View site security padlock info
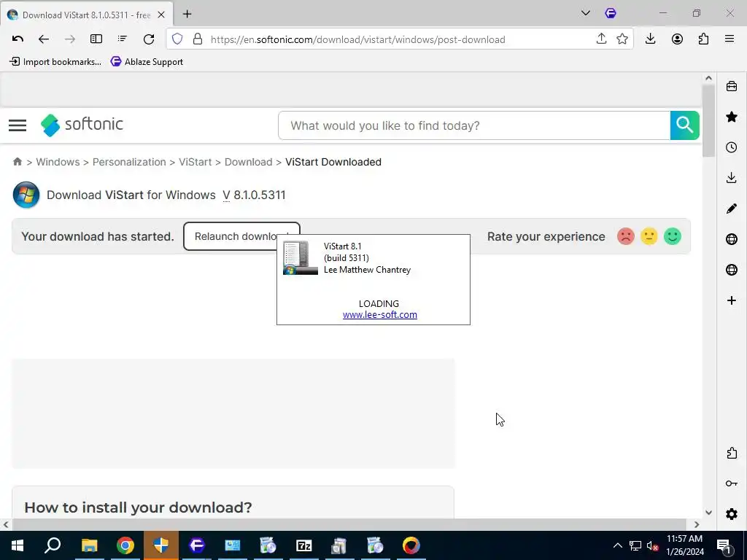Viewport: 747px width, 560px height. 198,39
